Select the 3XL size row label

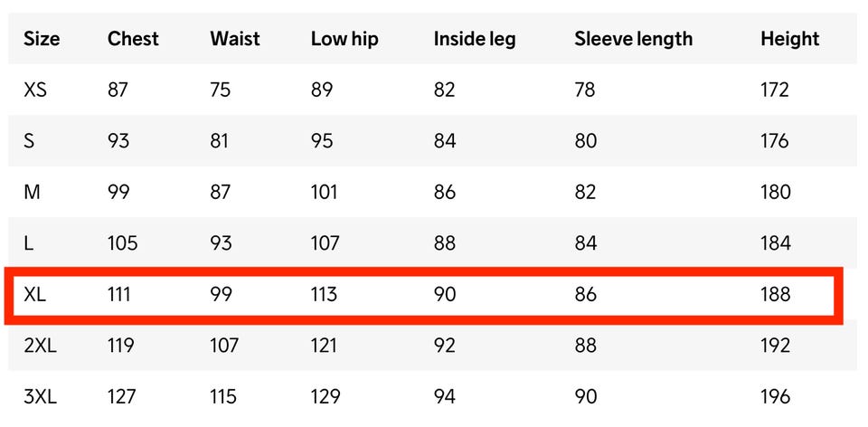[41, 396]
